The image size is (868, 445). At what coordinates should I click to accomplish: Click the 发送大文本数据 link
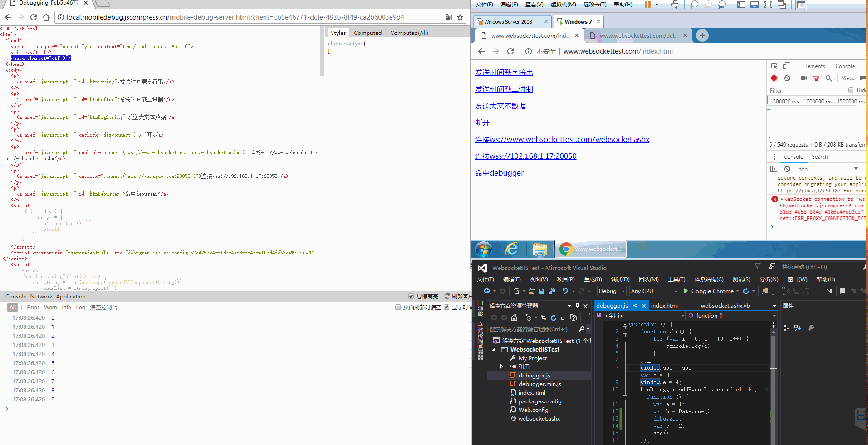[x=500, y=106]
